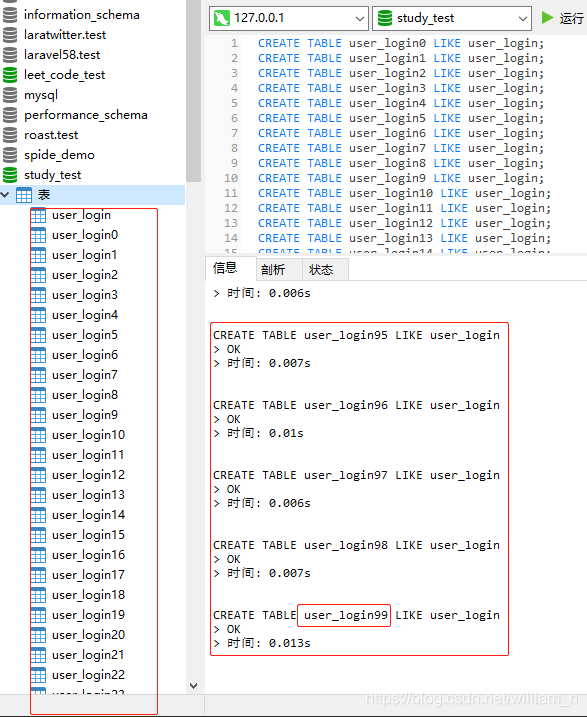Click the user_login98 statement in output
This screenshot has height=717, width=587.
[356, 545]
